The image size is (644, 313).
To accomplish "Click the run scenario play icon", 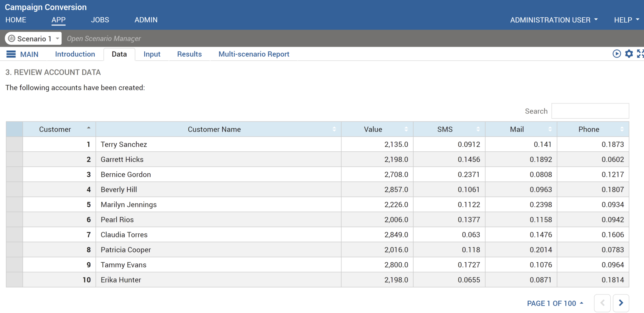I will click(x=616, y=54).
